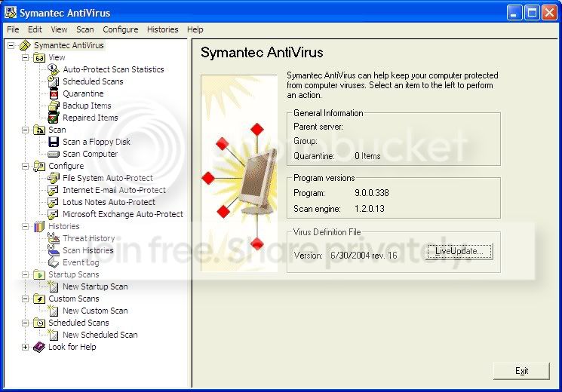Maximize the Symantec AntiVirus window
The height and width of the screenshot is (392, 562).
pos(532,13)
